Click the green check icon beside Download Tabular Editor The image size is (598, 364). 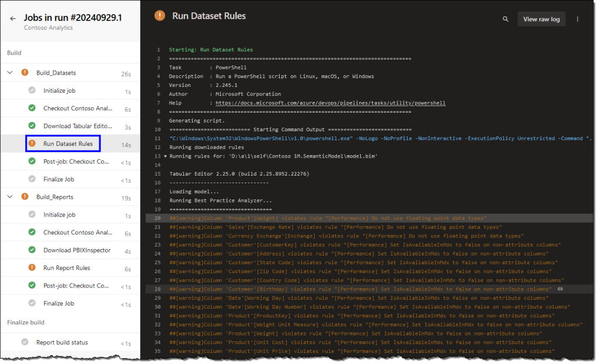(x=32, y=126)
